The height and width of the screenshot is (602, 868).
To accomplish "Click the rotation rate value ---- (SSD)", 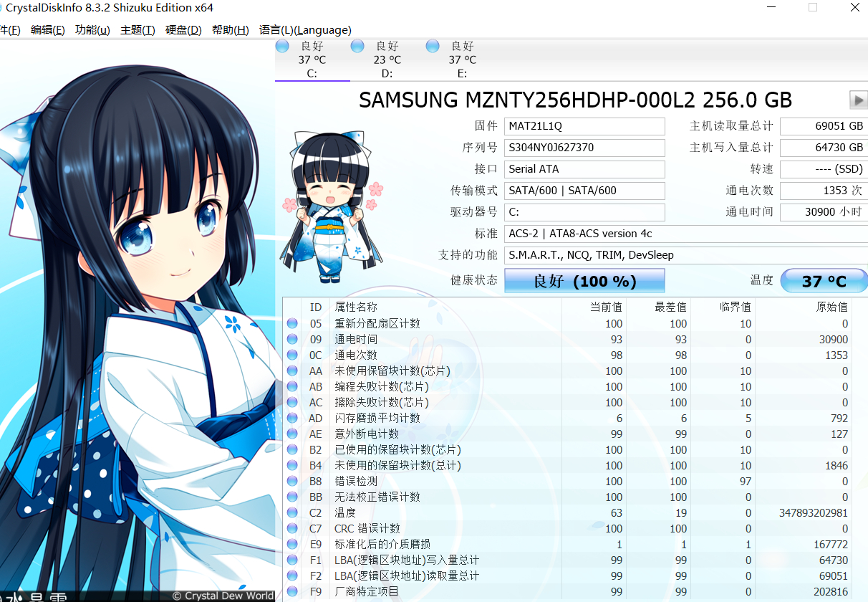I will tap(824, 169).
